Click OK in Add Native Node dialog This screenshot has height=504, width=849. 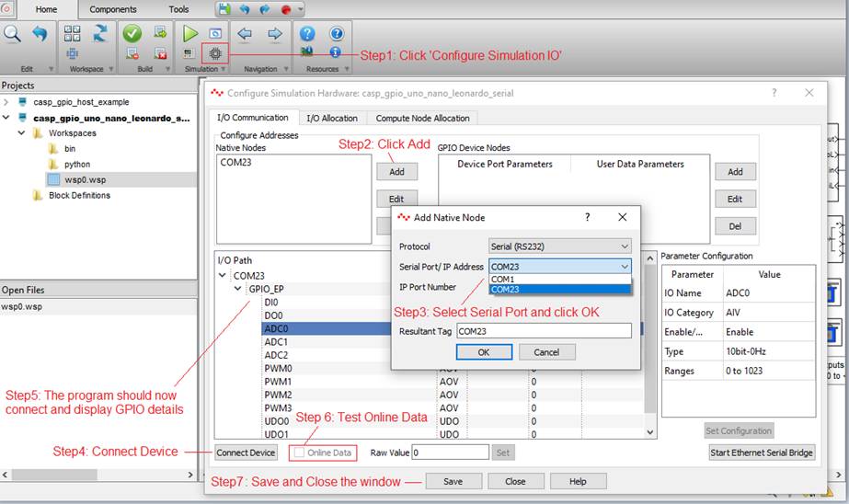pos(483,351)
